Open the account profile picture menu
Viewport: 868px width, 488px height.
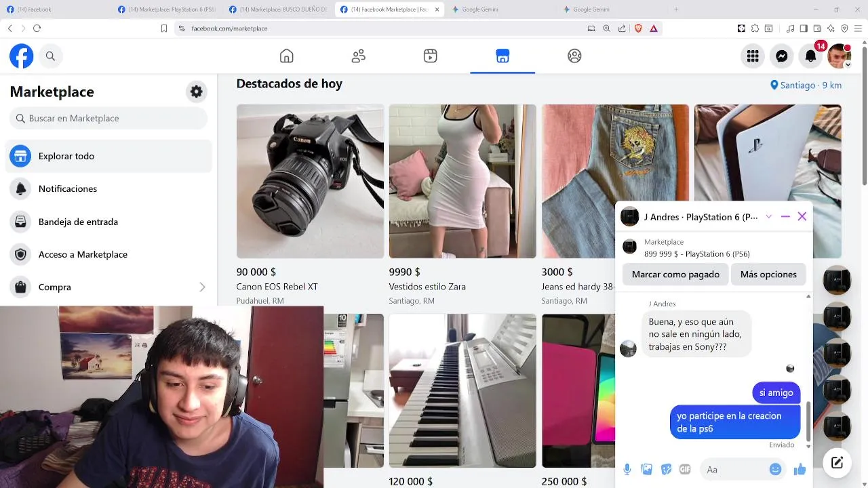click(840, 56)
